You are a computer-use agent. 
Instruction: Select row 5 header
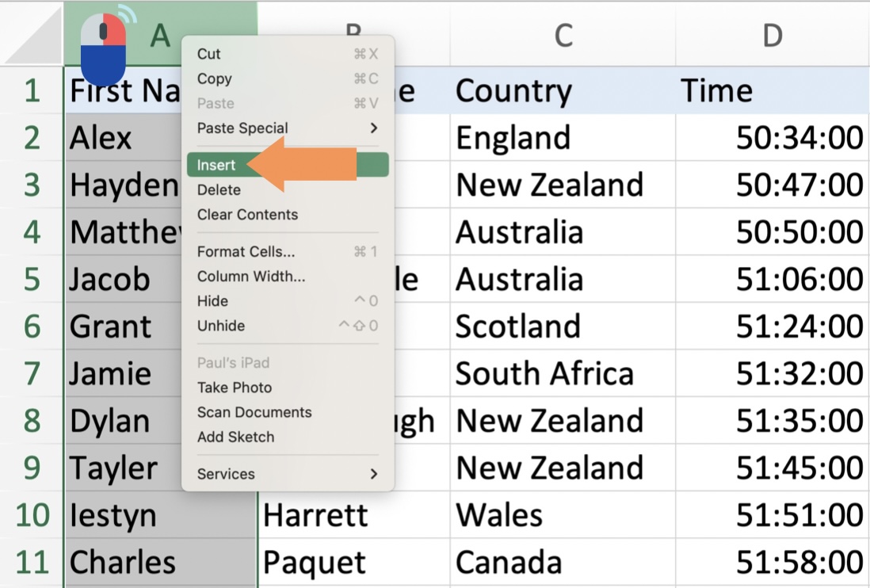(32, 279)
